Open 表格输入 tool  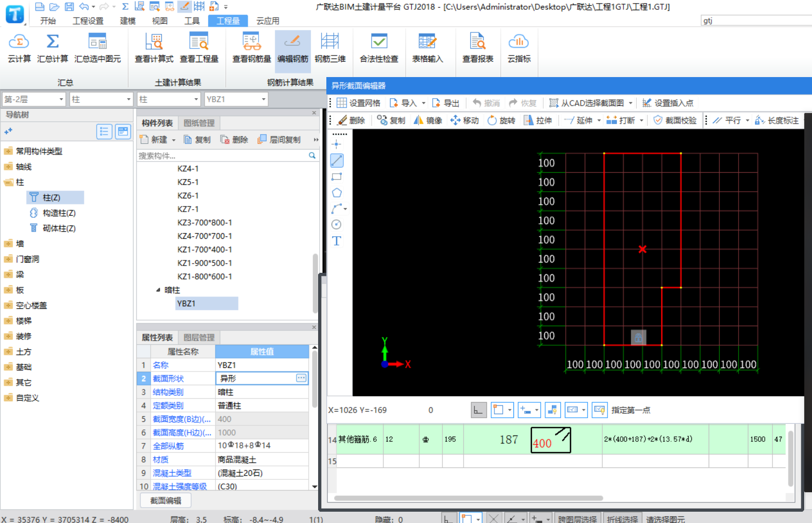pyautogui.click(x=427, y=48)
